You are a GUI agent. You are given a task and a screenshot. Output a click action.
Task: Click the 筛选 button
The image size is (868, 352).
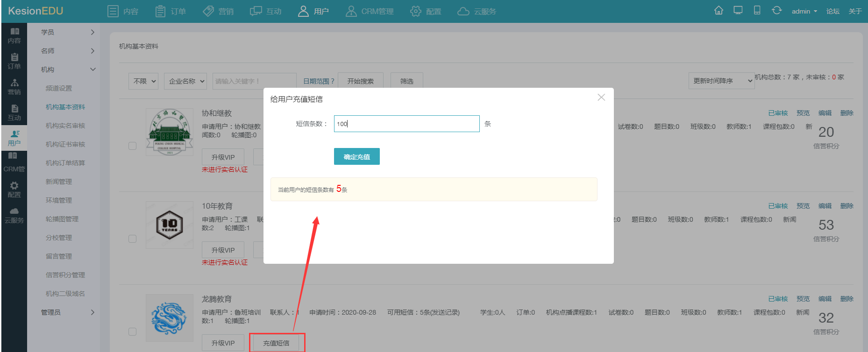tap(406, 81)
